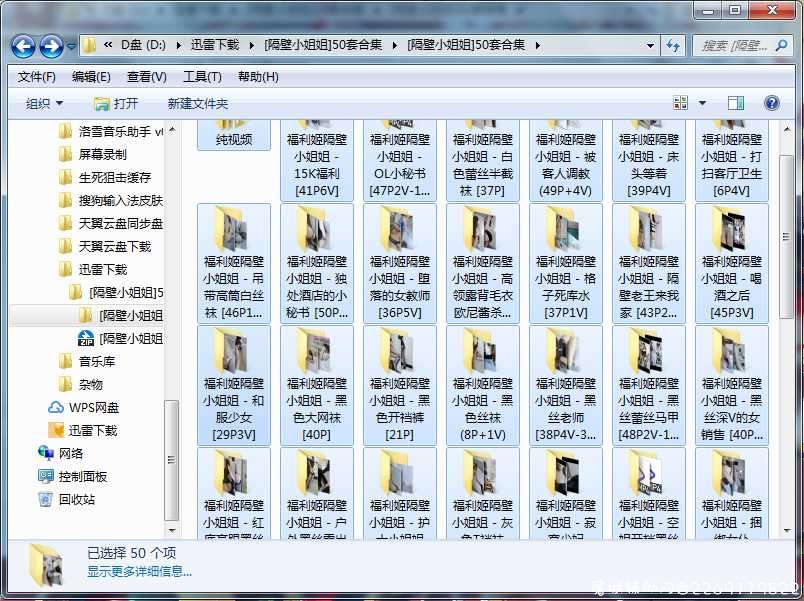Image resolution: width=804 pixels, height=601 pixels.
Task: Select 屏幕录制 folder in the sidebar
Action: 92,155
